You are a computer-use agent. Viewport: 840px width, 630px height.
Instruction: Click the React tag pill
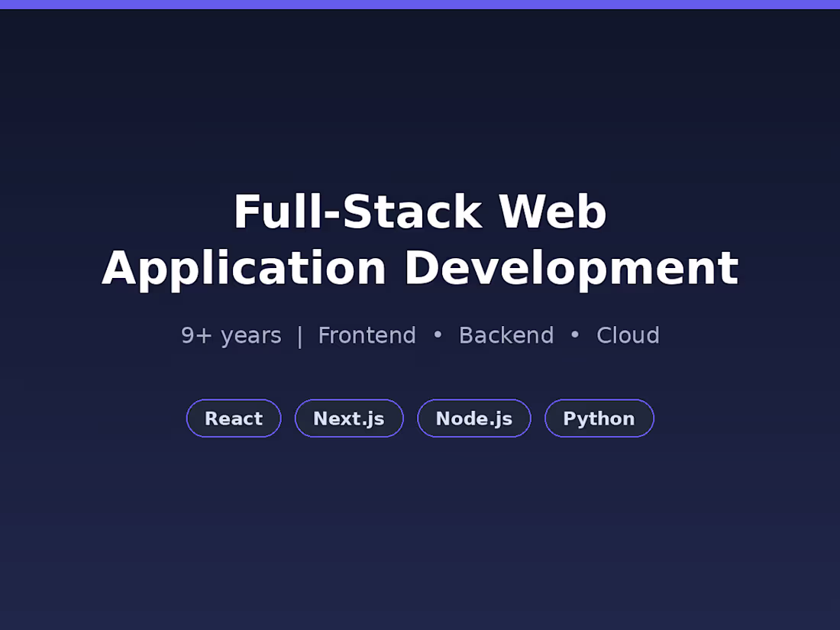234,418
